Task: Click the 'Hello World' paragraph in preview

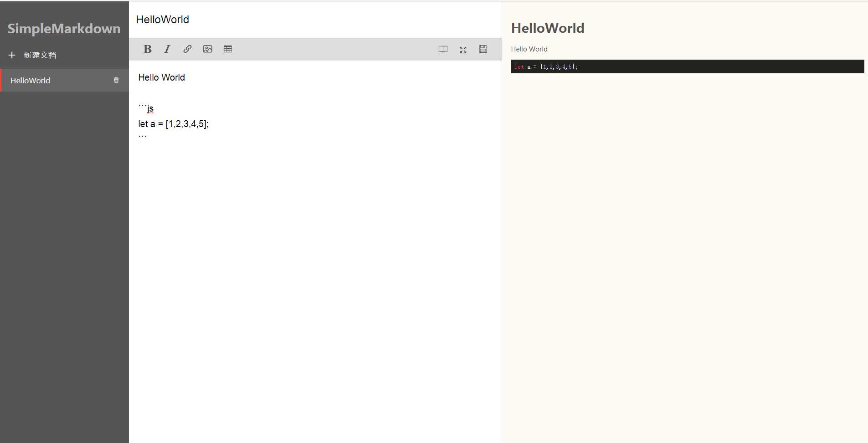Action: (529, 49)
